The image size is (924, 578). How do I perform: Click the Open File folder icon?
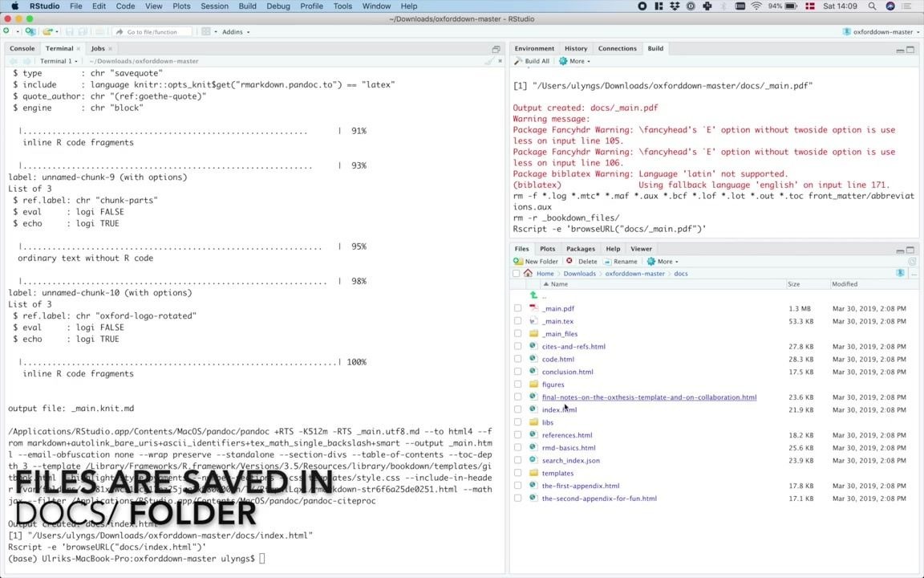pos(47,31)
